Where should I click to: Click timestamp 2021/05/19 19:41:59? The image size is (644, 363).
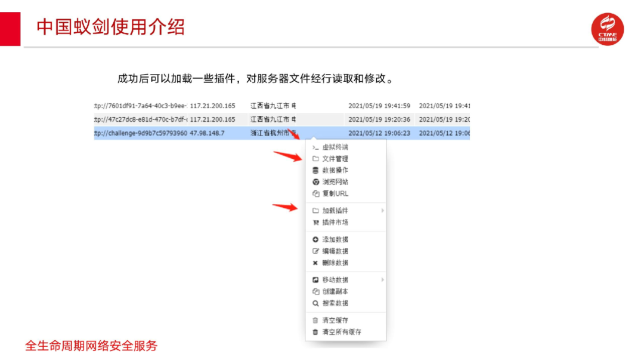point(379,106)
